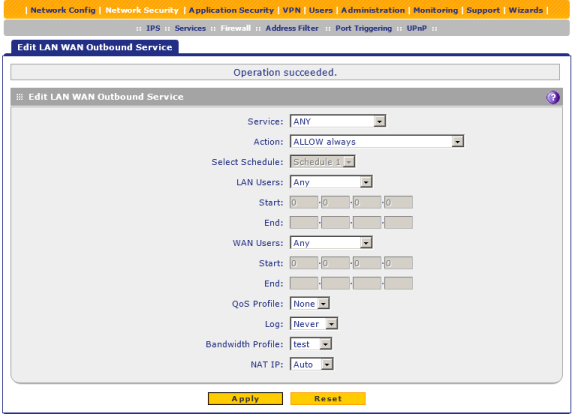Open the Bandwidth Profile dropdown

point(311,344)
